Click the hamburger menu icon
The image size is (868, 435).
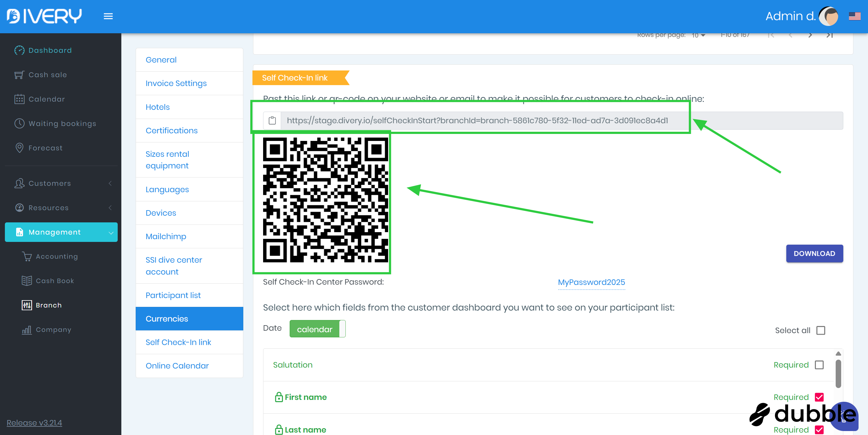pyautogui.click(x=108, y=16)
